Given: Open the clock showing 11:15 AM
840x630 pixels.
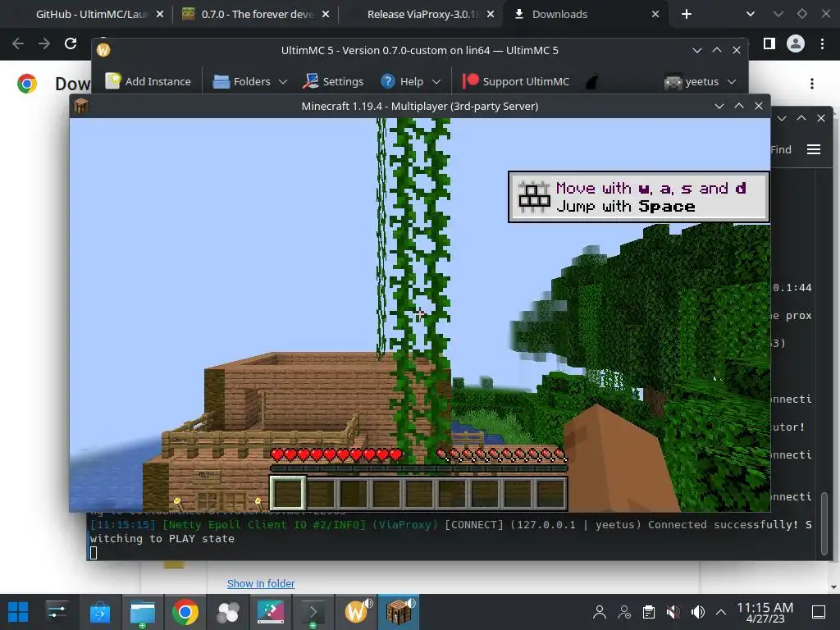Looking at the screenshot, I should (765, 612).
